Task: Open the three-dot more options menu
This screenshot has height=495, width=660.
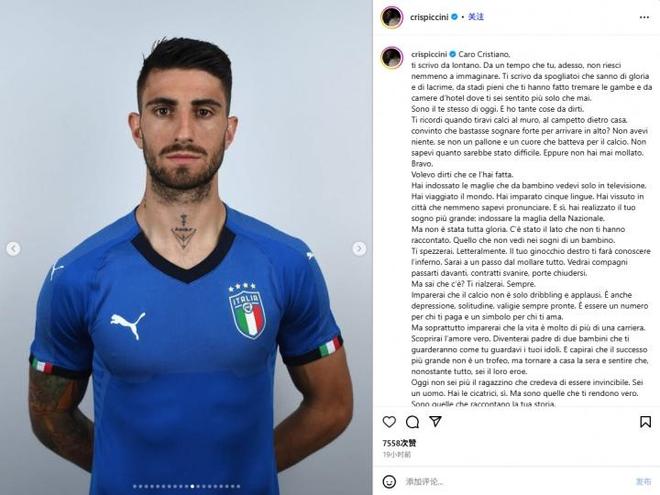Action: click(644, 17)
